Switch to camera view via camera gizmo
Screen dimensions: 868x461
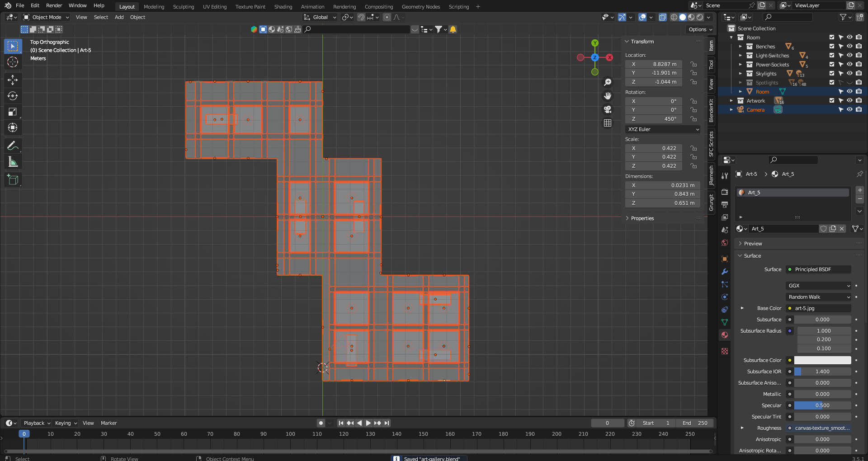608,109
